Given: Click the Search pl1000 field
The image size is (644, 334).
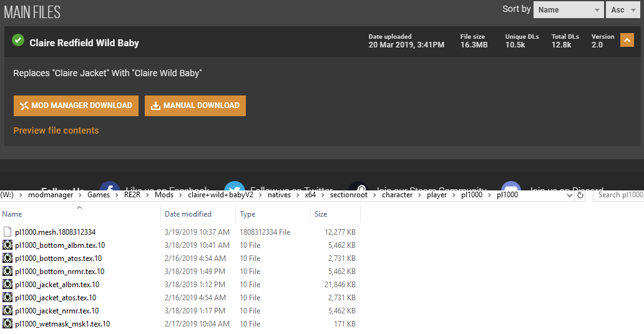Looking at the screenshot, I should (x=618, y=195).
